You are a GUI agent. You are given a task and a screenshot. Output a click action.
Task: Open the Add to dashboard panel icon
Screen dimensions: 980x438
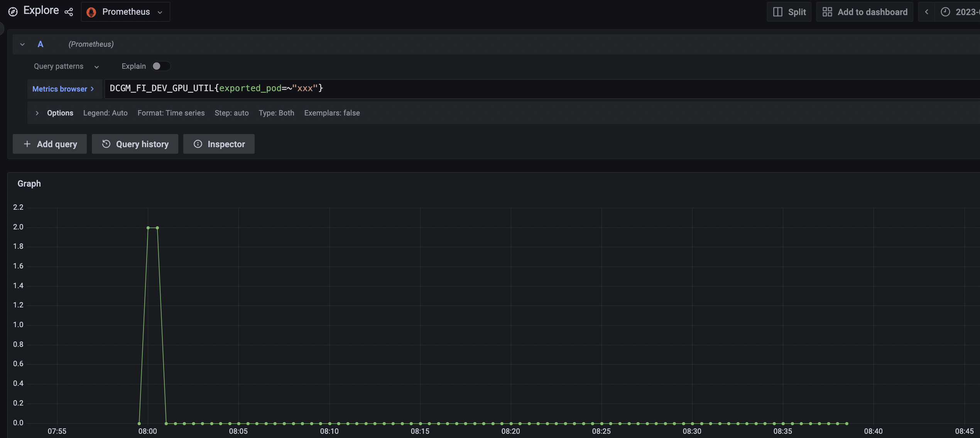coord(827,12)
